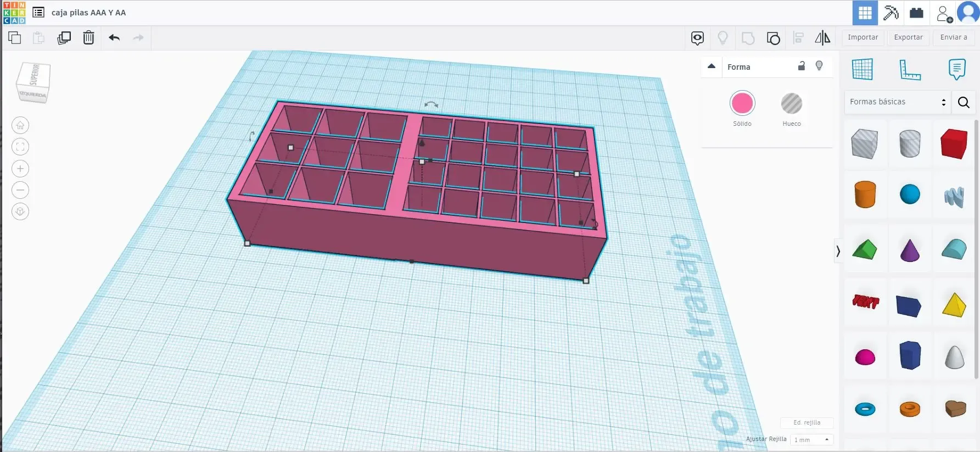Ungroup the selected shape

click(773, 38)
